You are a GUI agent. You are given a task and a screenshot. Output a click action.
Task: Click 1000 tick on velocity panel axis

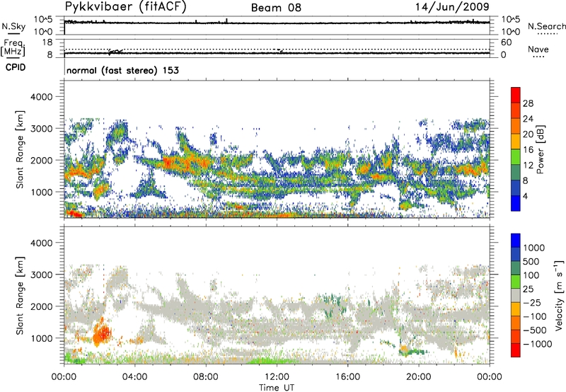42,338
